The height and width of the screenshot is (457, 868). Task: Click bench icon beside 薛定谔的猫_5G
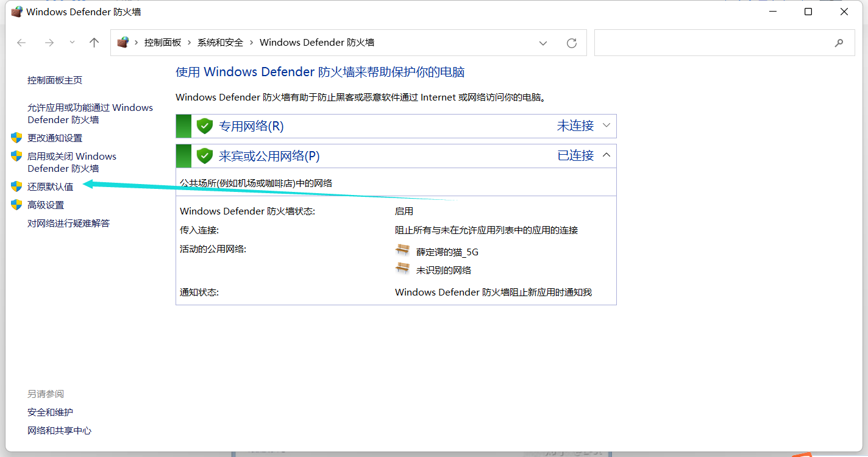point(402,250)
